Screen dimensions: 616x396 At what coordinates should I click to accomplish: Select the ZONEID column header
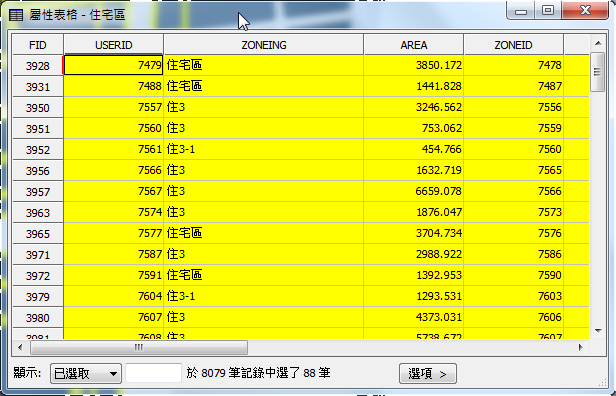[513, 45]
